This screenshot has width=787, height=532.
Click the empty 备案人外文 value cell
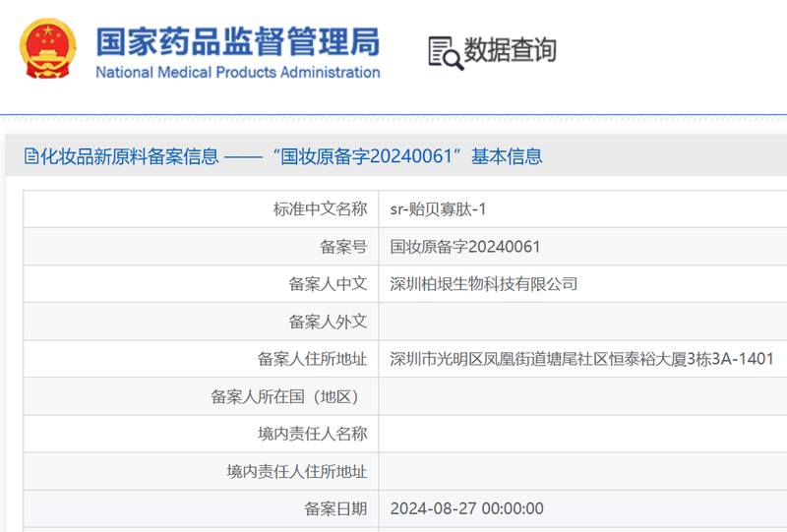click(580, 322)
